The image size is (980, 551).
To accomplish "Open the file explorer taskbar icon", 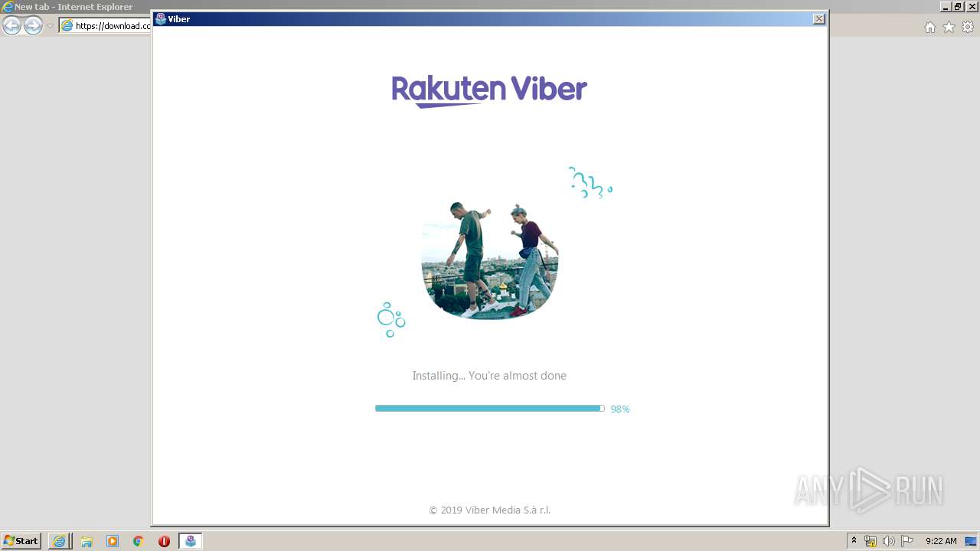I will pos(87,541).
